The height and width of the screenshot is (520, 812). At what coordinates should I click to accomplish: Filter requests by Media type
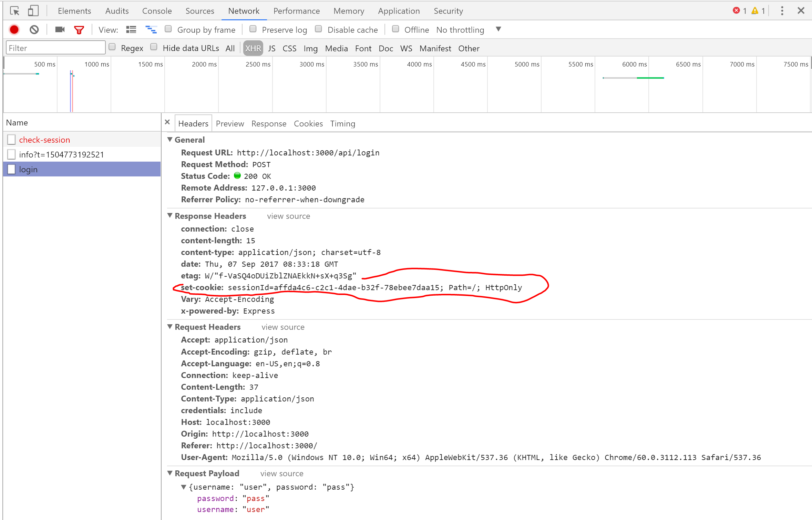point(336,48)
